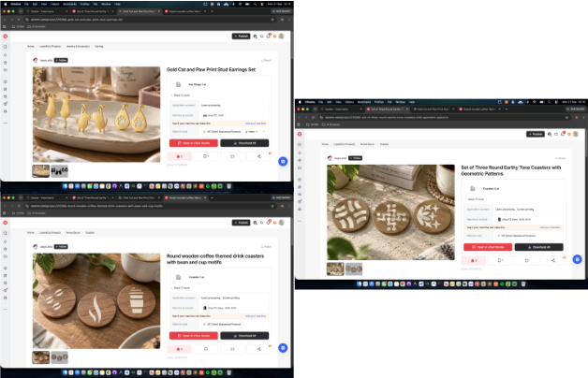
Task: Select second thumbnail under cat earrings image
Action: pos(60,171)
